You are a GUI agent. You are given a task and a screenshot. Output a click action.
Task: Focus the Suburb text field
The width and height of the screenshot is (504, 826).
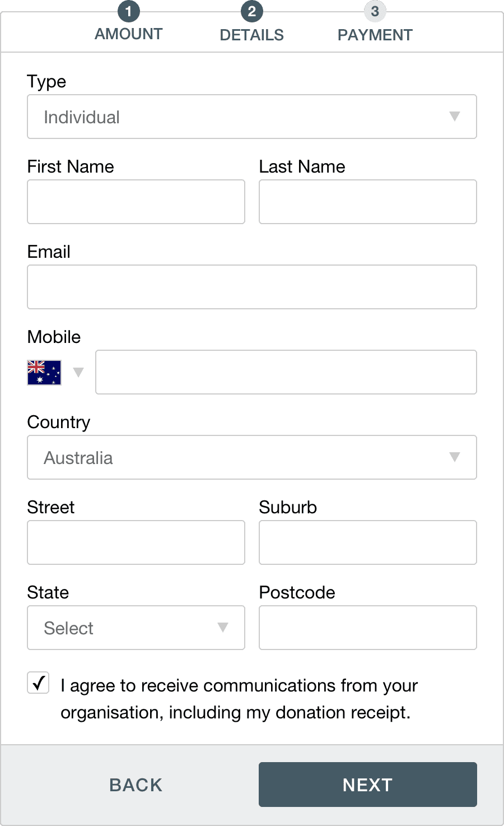coord(367,542)
